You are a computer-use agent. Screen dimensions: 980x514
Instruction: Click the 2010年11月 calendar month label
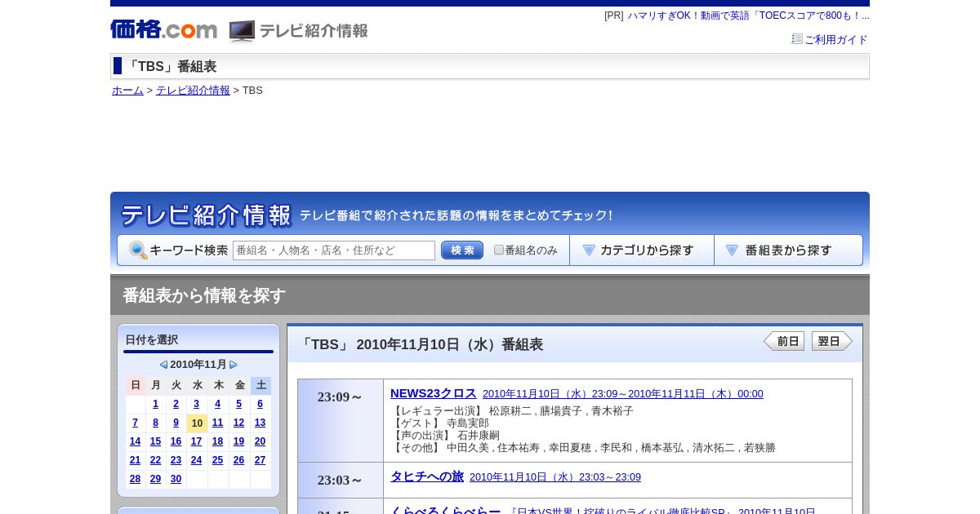click(x=198, y=365)
